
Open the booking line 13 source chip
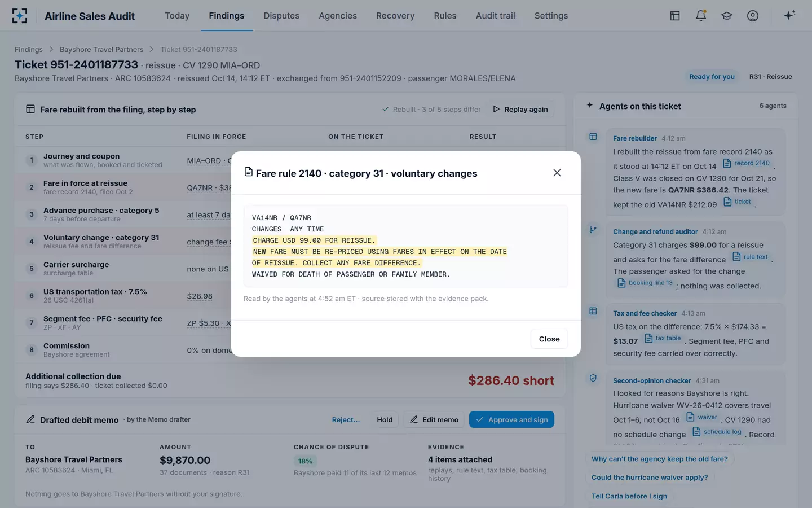coord(645,283)
